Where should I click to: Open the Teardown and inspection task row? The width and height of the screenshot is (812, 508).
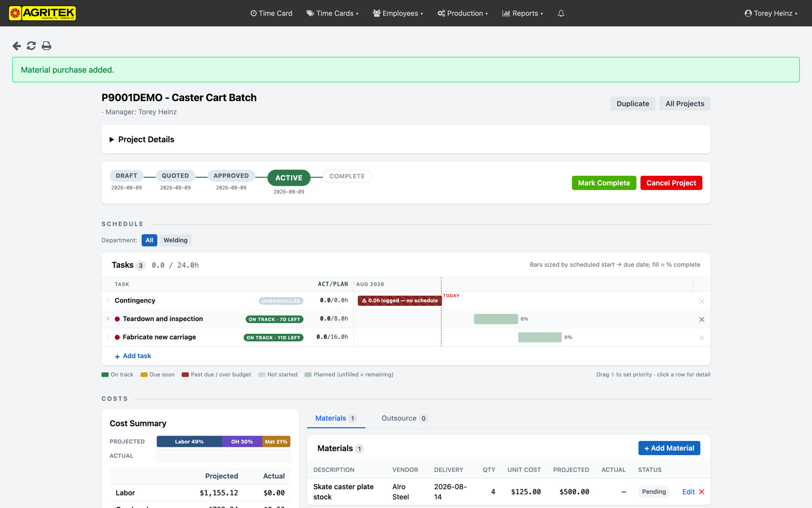point(406,319)
